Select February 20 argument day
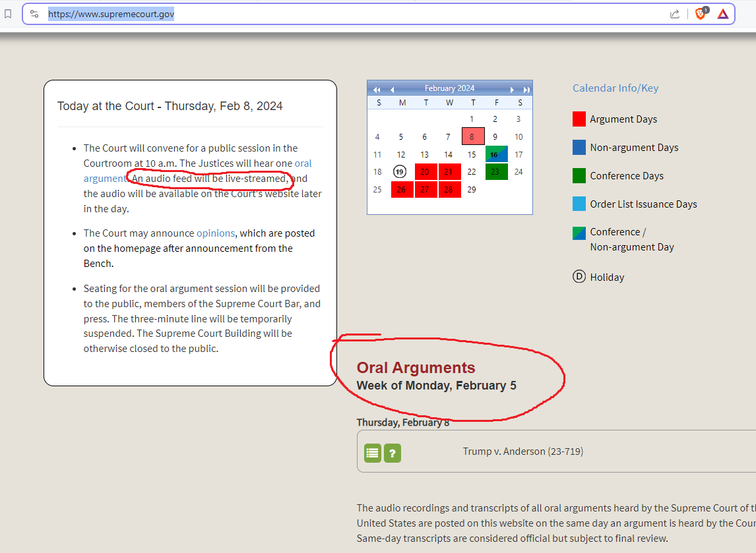The height and width of the screenshot is (553, 756). [425, 171]
